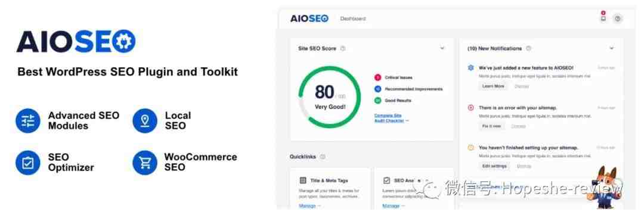Click the WooCommerce SEO cart icon
This screenshot has height=218, width=644.
144,163
